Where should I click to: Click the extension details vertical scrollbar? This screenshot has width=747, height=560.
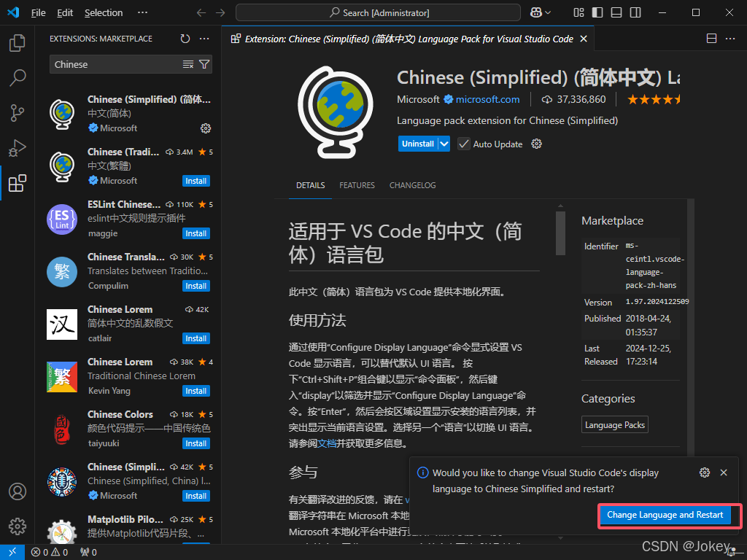click(x=560, y=233)
